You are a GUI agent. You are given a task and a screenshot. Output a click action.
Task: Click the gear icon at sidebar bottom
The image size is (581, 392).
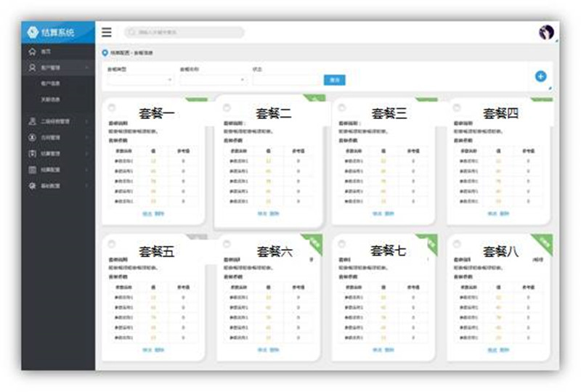pos(32,186)
